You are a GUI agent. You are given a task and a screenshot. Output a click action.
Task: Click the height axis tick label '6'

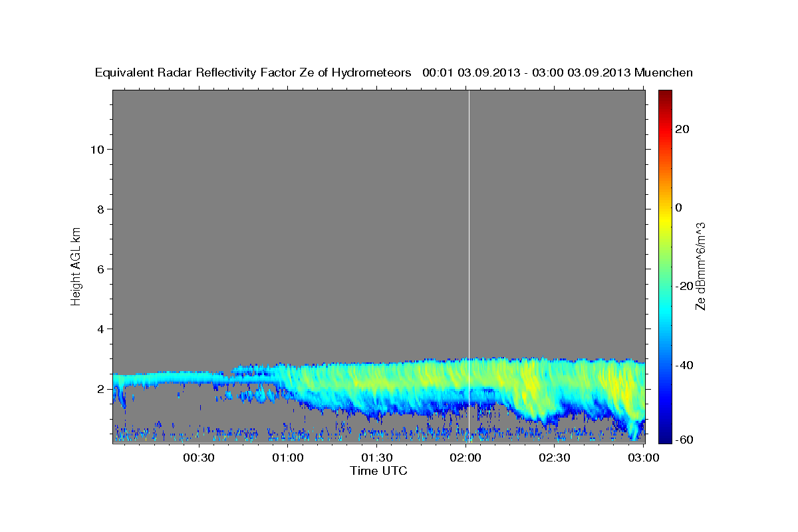coord(99,269)
